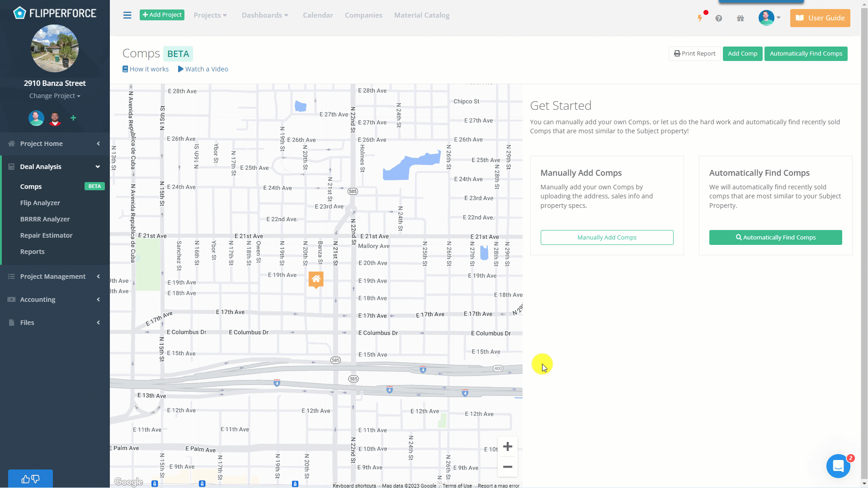Click the thumbs up/down feedback button

click(x=30, y=479)
